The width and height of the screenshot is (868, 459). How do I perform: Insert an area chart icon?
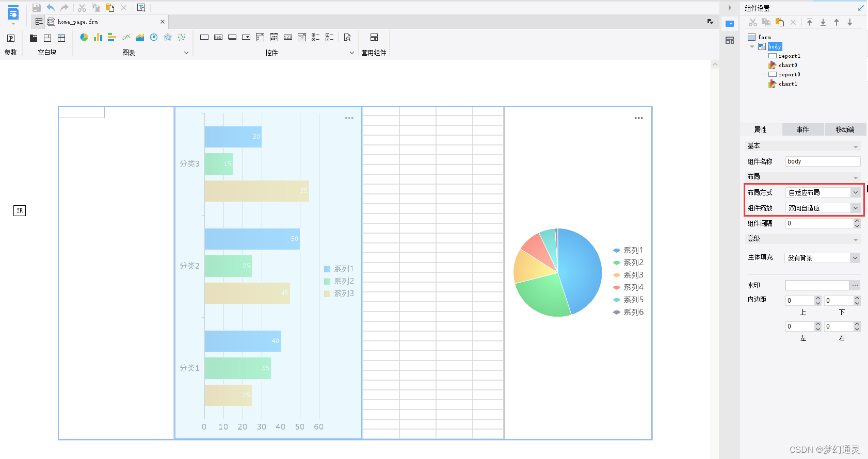coord(140,37)
